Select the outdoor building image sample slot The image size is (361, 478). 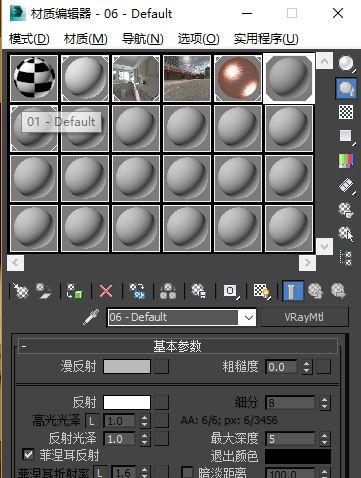point(187,78)
